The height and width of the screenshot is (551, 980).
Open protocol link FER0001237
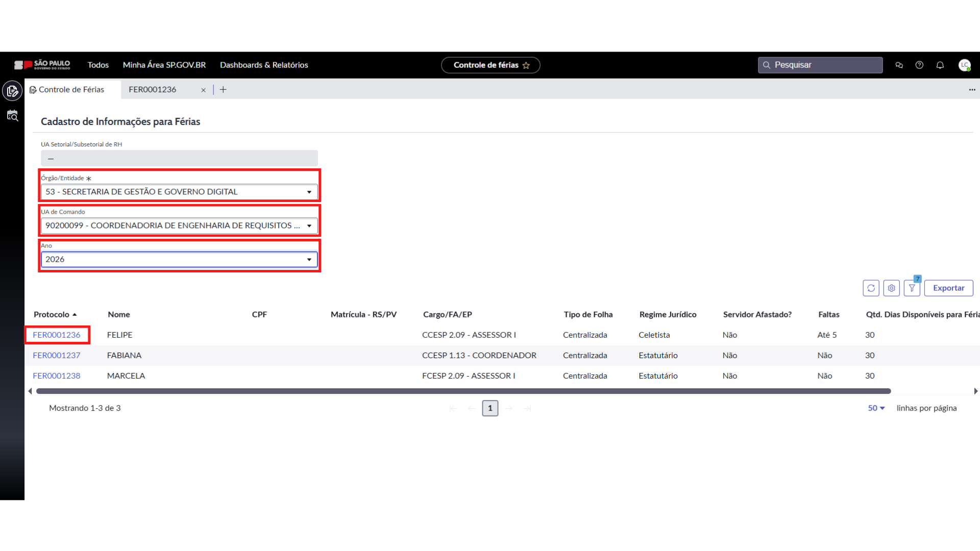tap(57, 356)
